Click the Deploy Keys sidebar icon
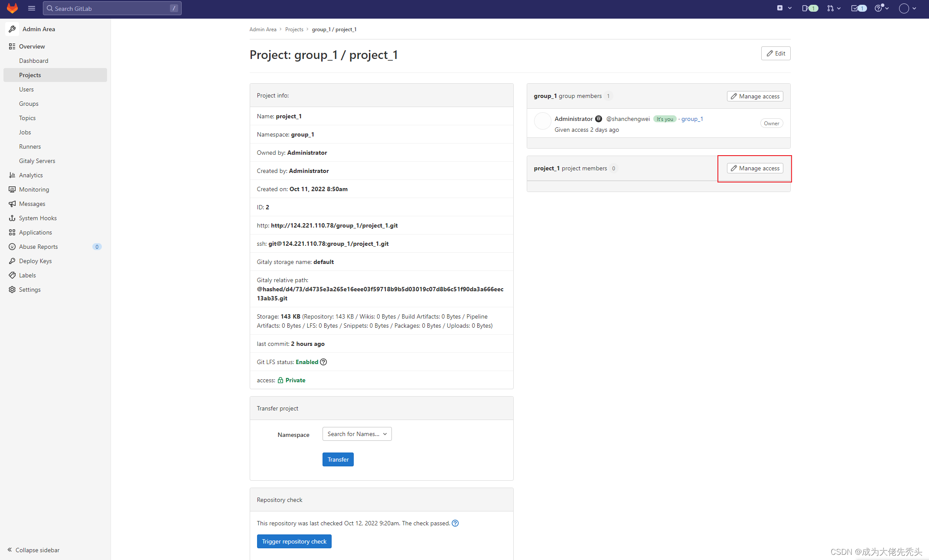 click(x=13, y=261)
